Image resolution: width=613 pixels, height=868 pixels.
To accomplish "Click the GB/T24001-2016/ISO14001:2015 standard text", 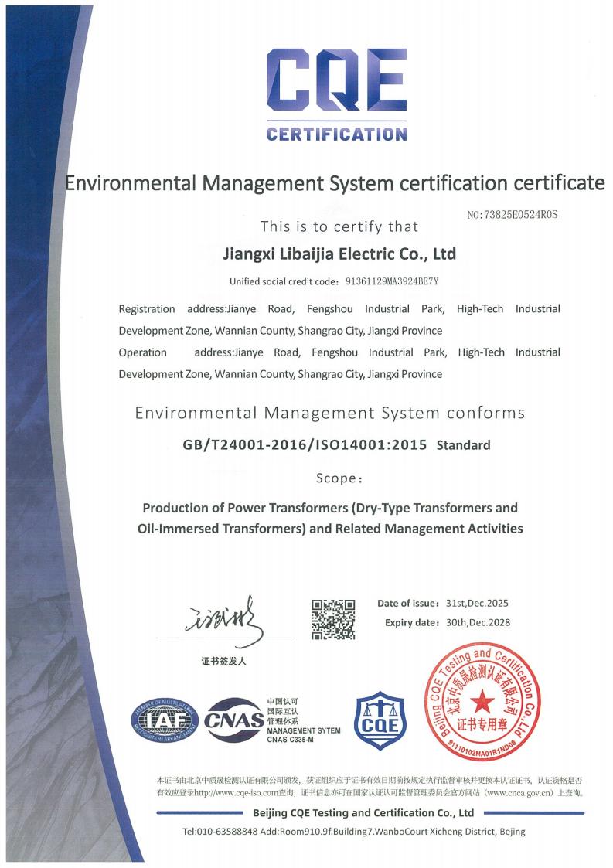I will click(305, 444).
